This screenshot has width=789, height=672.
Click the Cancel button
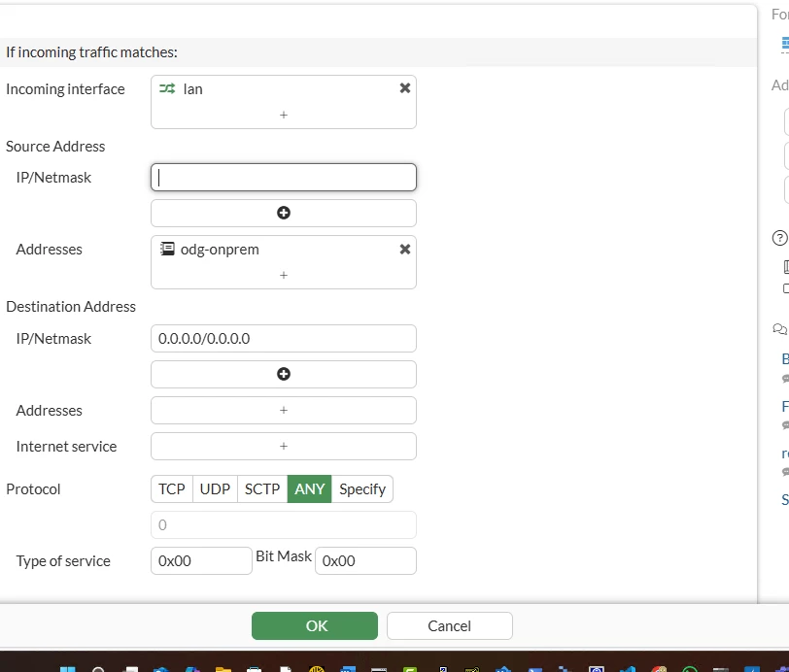pos(449,625)
